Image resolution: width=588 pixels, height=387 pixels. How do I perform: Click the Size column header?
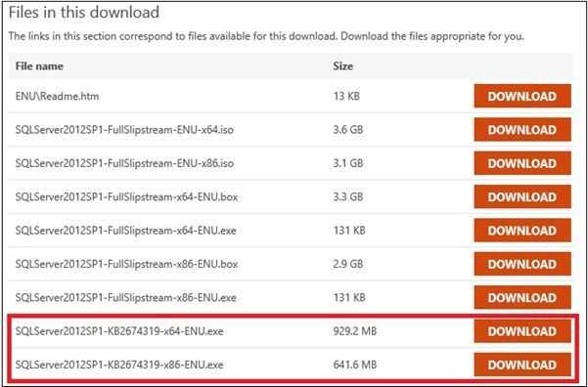point(343,66)
